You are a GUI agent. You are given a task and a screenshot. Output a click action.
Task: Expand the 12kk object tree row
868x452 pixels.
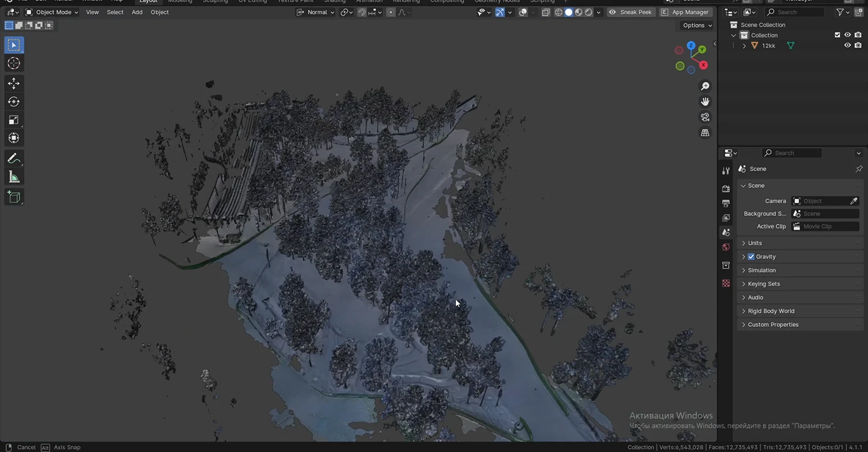point(744,46)
